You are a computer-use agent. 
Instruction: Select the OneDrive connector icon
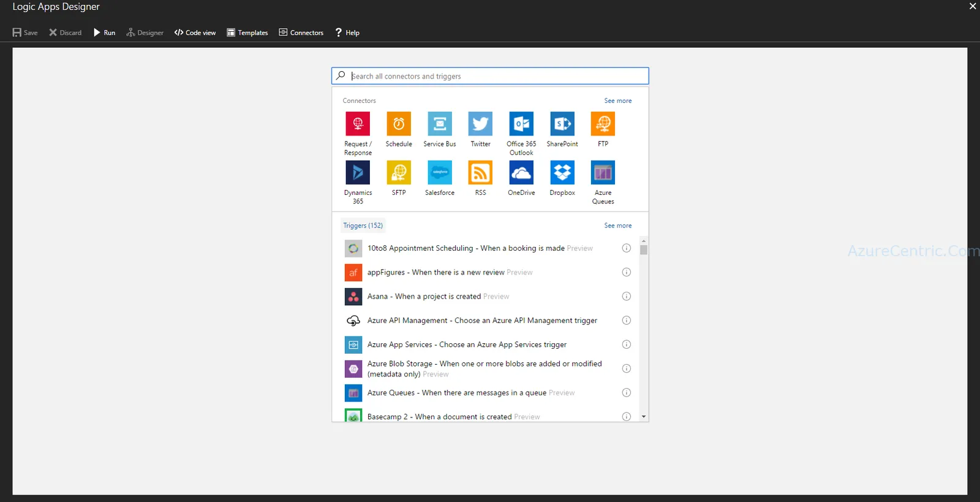click(521, 172)
